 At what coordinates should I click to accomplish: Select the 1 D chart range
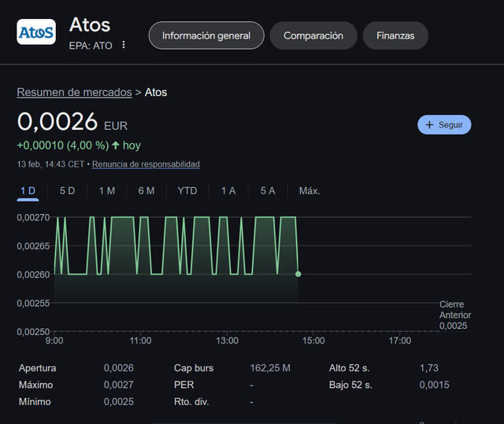pos(28,191)
